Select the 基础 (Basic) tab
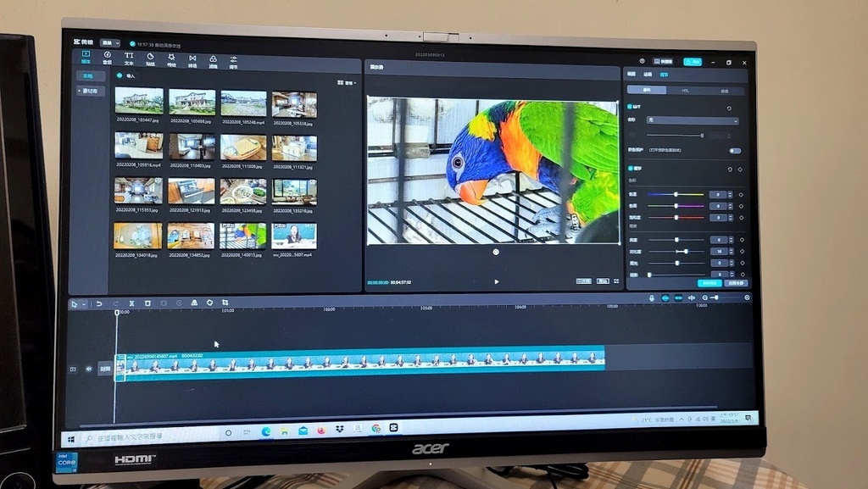 [647, 90]
